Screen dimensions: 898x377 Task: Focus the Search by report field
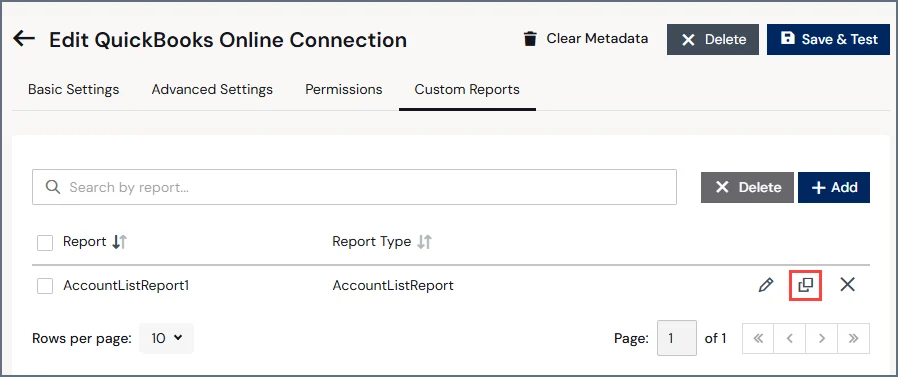coord(354,187)
